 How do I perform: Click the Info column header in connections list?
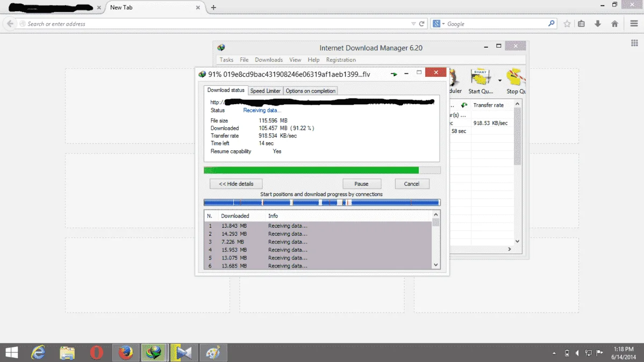(x=273, y=216)
